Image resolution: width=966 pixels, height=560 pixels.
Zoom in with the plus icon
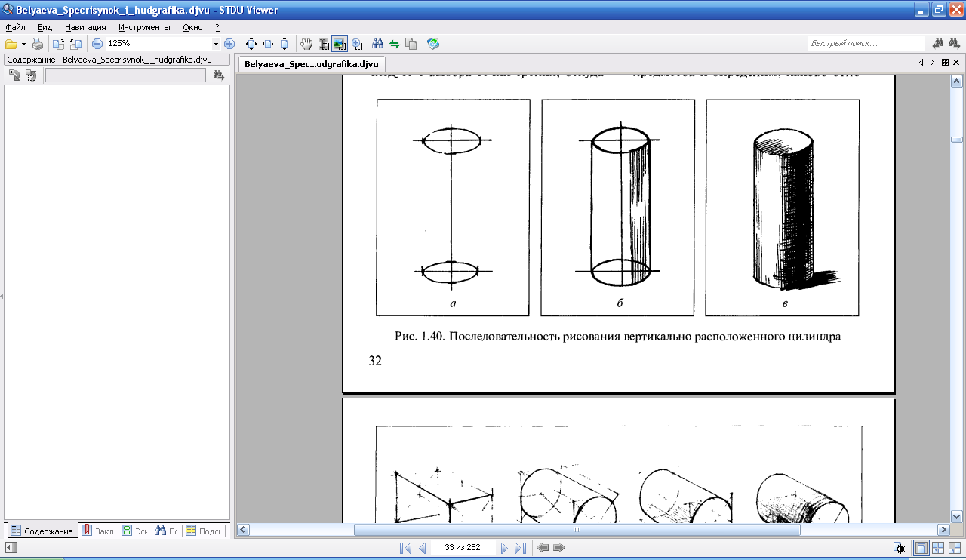[229, 44]
